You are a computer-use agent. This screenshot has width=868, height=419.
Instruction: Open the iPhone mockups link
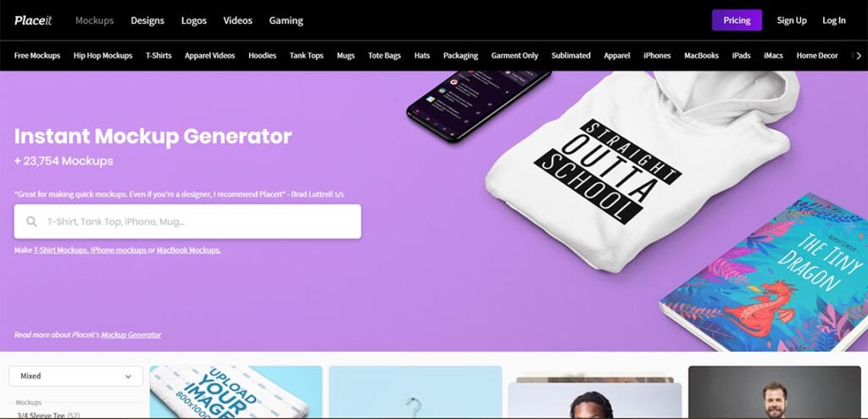119,250
